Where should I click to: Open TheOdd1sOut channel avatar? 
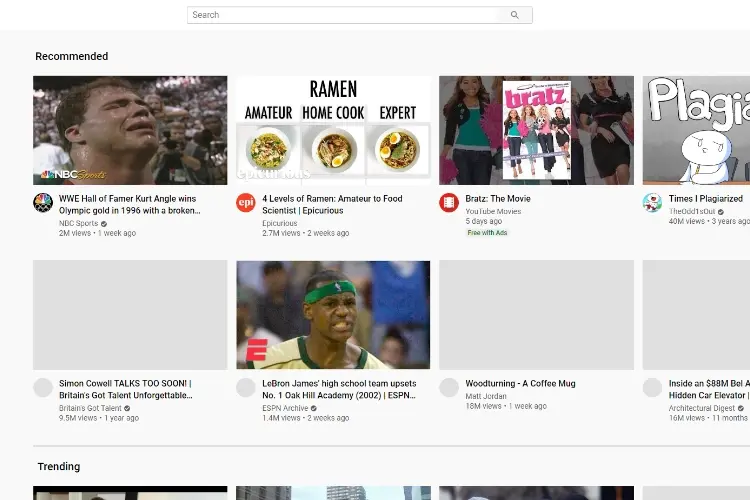(652, 202)
